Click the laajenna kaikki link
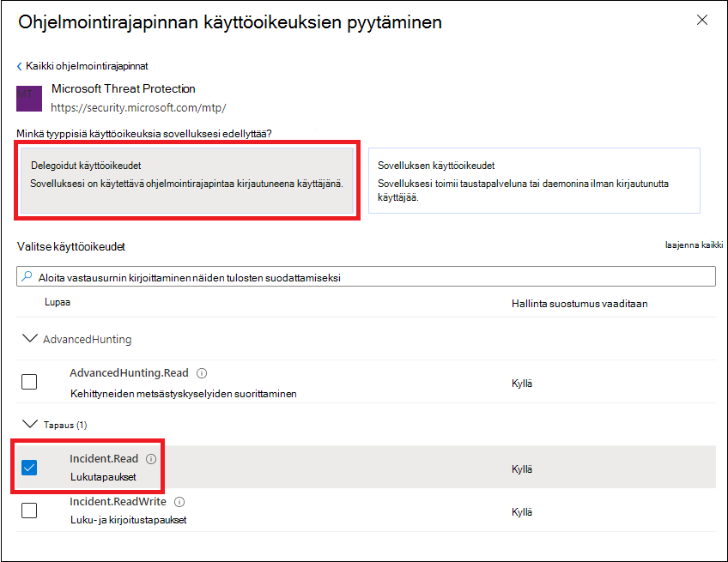Viewport: 728px width, 562px height. [x=694, y=245]
